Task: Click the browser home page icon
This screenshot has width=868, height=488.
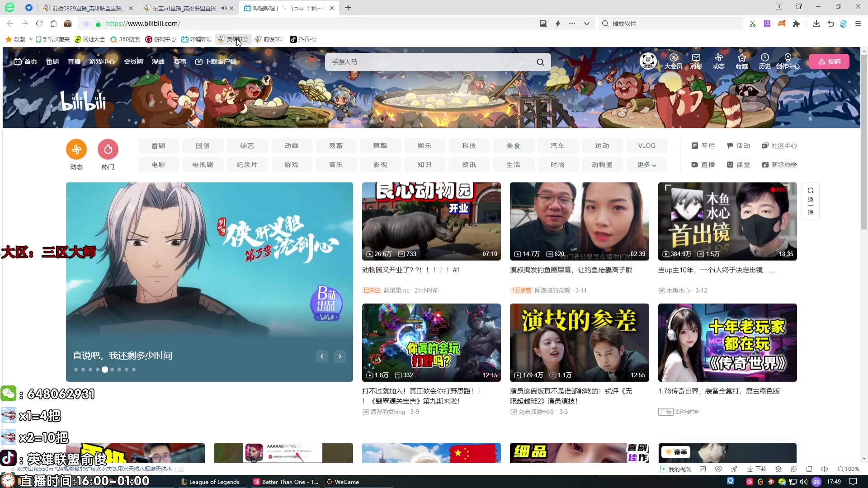Action: 53,23
